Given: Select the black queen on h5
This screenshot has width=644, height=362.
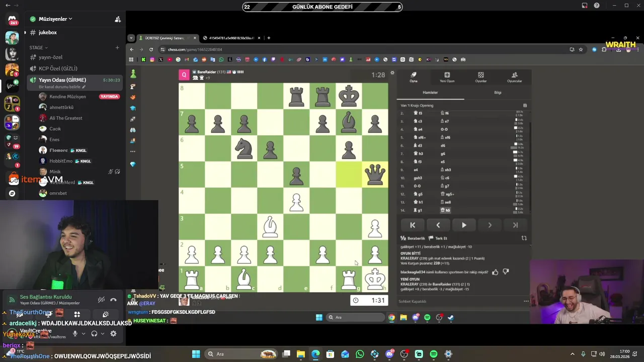Looking at the screenshot, I should pyautogui.click(x=375, y=174).
